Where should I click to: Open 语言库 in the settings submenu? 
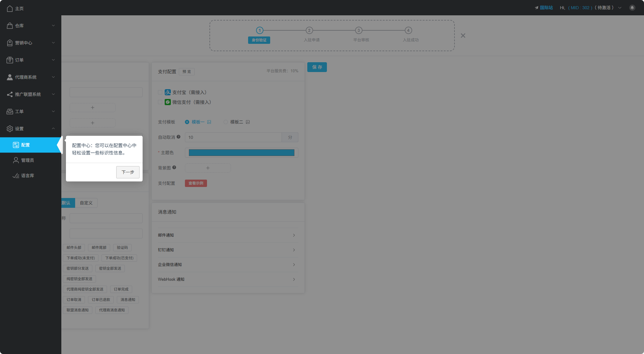(x=28, y=176)
